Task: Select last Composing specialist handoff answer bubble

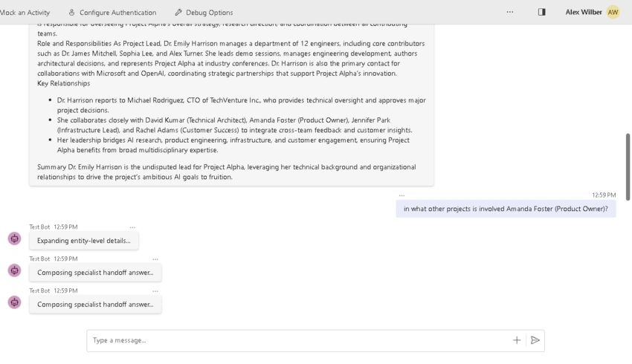Action: point(95,305)
